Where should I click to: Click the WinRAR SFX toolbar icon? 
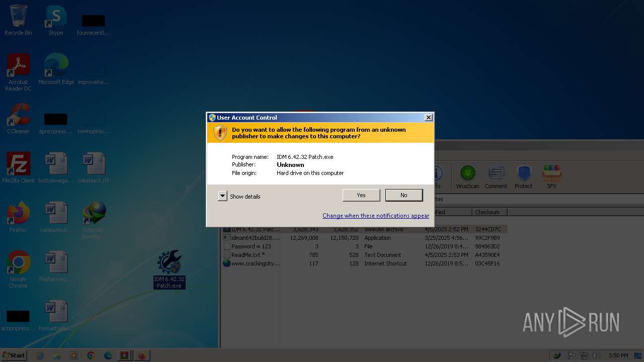[x=552, y=177]
